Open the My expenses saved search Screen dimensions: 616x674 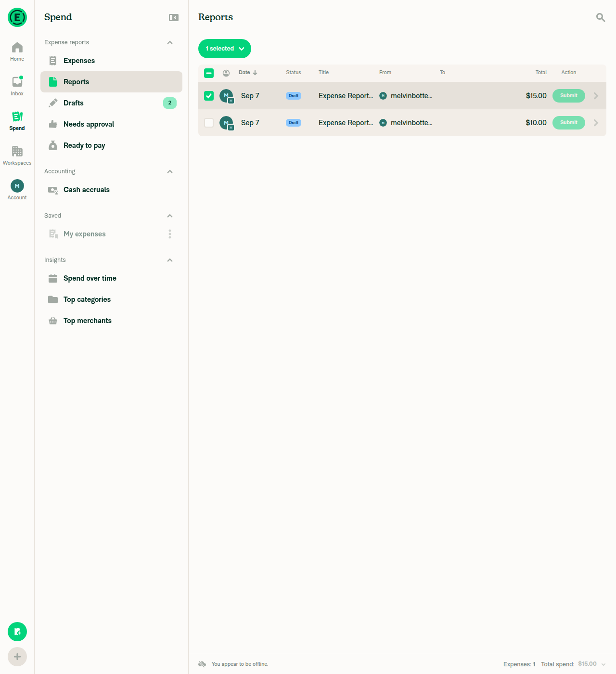coord(111,234)
